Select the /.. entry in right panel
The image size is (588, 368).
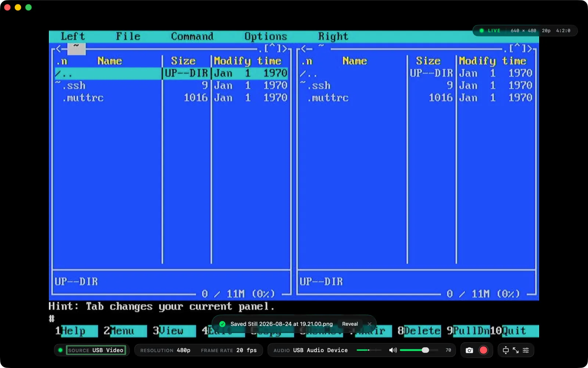pyautogui.click(x=416, y=73)
